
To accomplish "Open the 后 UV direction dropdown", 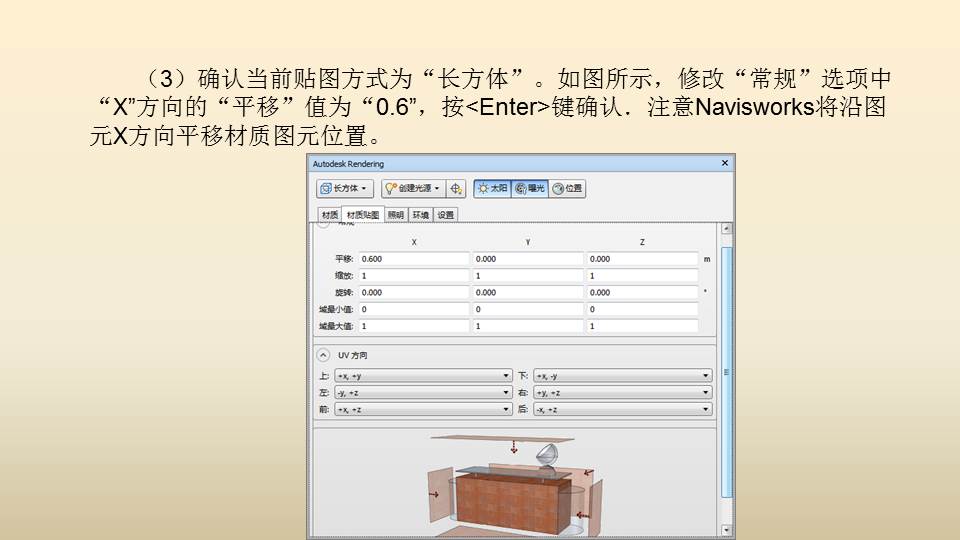I will pyautogui.click(x=623, y=409).
